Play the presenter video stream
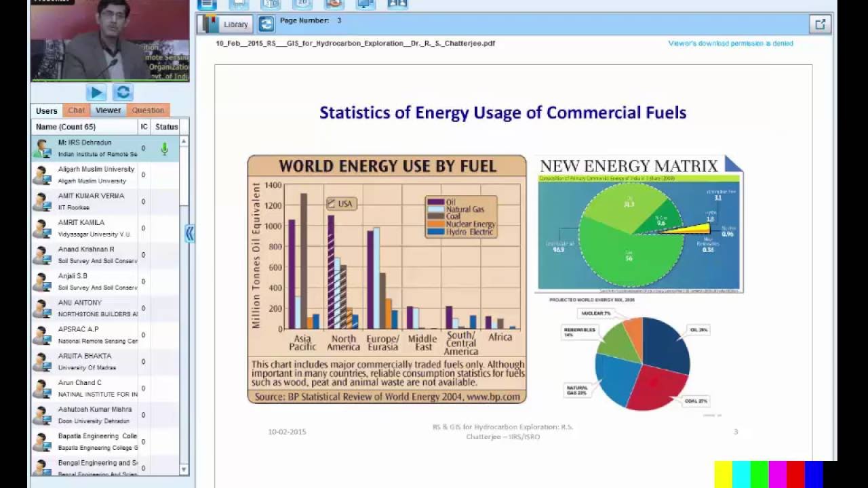Viewport: 868px width, 488px height. click(x=96, y=92)
